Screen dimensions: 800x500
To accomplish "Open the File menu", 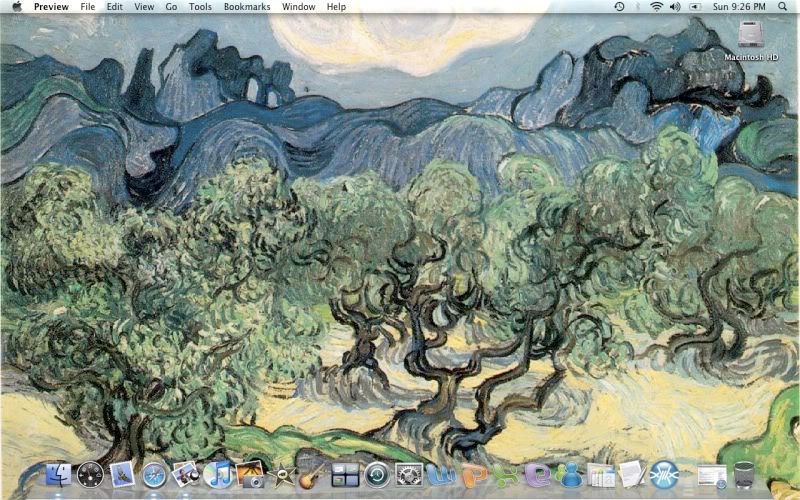I will [x=88, y=7].
